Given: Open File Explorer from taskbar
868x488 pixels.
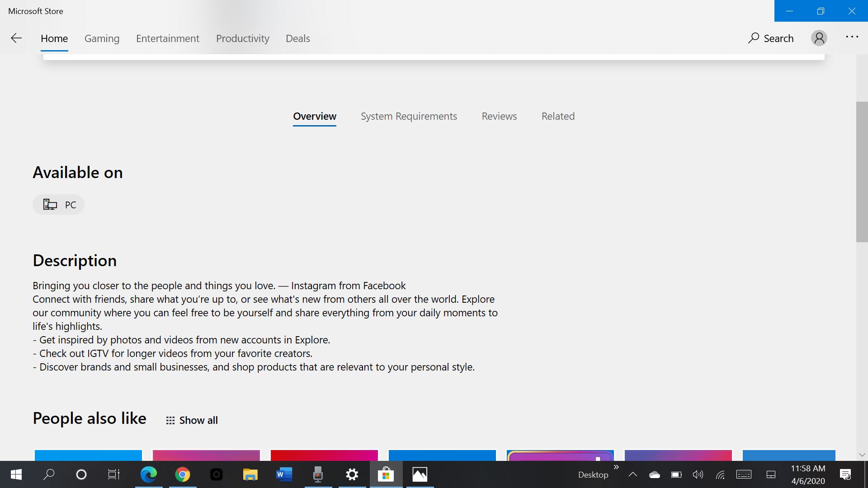Looking at the screenshot, I should click(250, 474).
